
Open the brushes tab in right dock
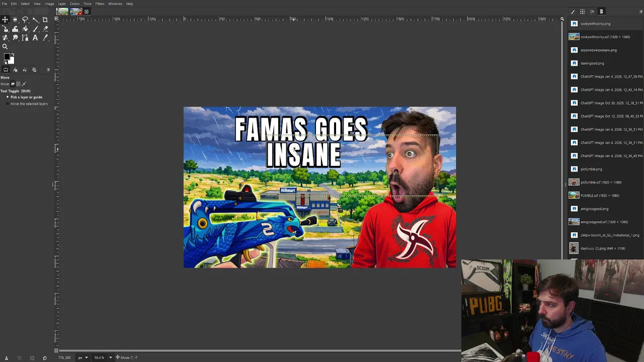pyautogui.click(x=573, y=12)
